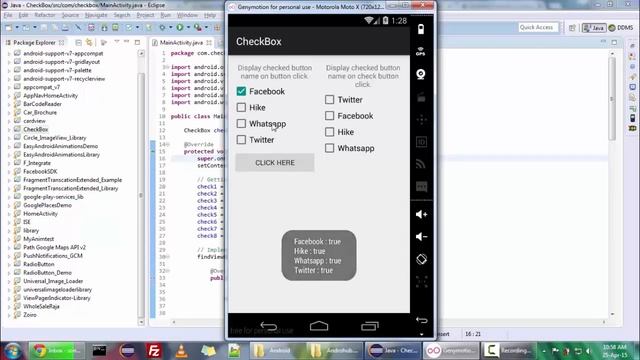640x360 pixels.
Task: Click Quick Access search field
Action: point(538,27)
